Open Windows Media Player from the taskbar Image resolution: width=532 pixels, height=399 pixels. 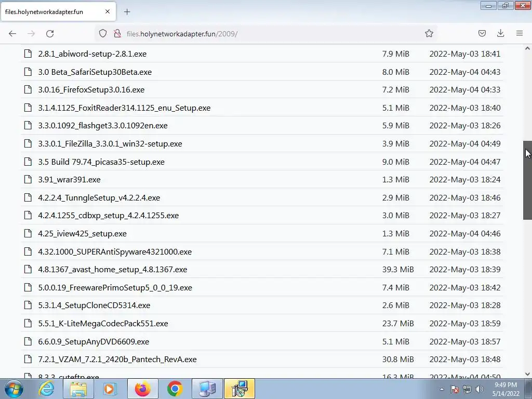tap(110, 389)
